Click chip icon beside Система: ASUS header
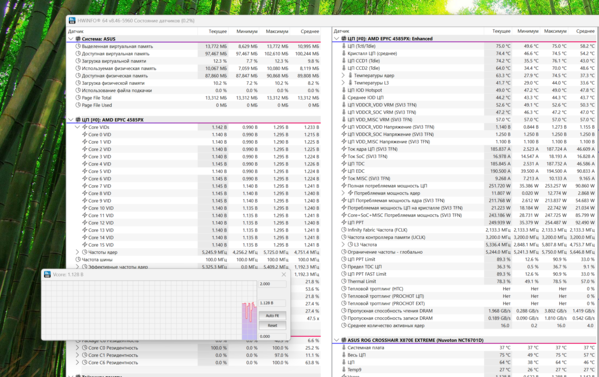The height and width of the screenshot is (377, 599). (78, 39)
